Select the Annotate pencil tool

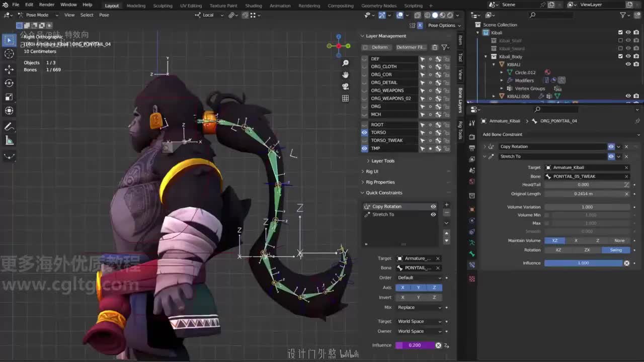[x=9, y=126]
